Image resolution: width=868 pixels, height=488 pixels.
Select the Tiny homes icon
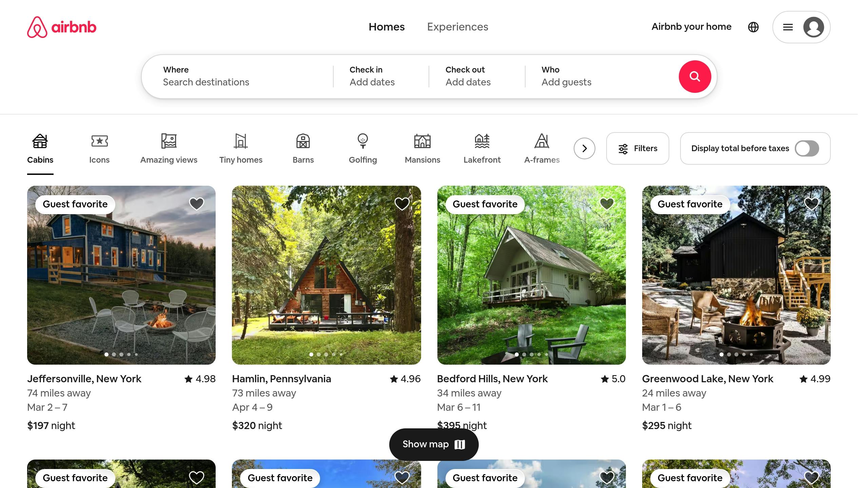[241, 148]
